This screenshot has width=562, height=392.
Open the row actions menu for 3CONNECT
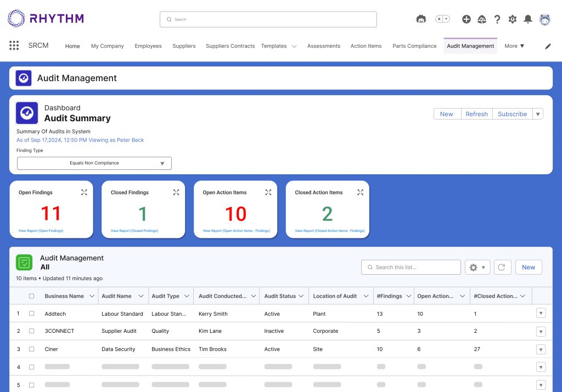point(541,331)
